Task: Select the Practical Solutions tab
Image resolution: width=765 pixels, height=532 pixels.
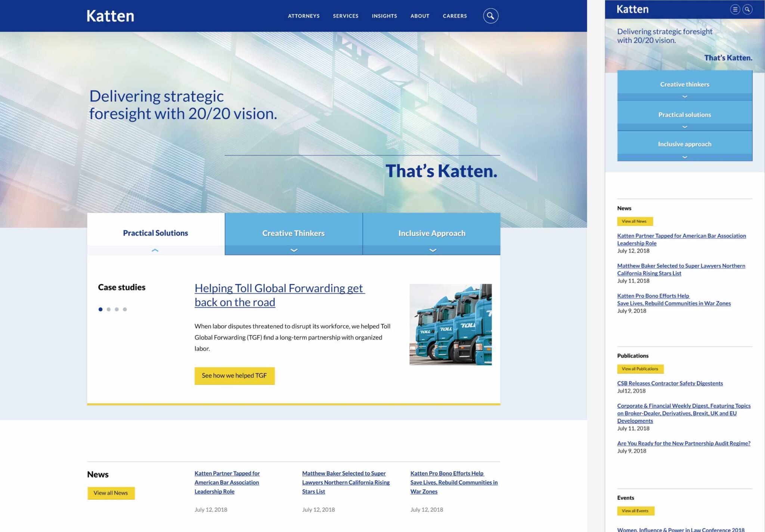Action: pyautogui.click(x=155, y=233)
